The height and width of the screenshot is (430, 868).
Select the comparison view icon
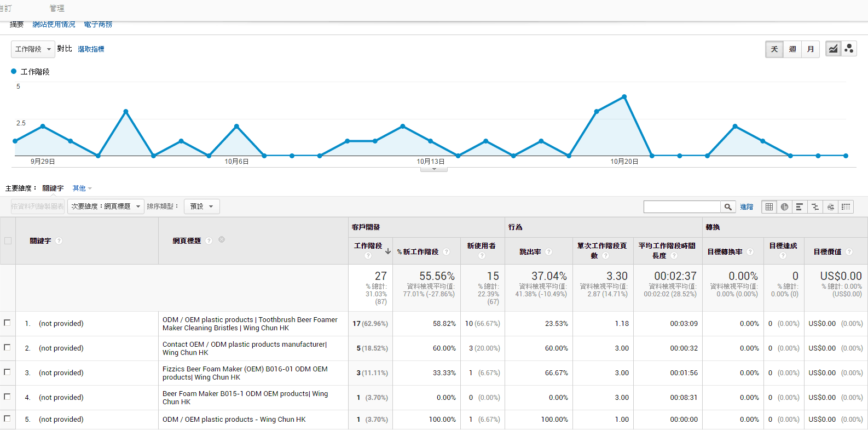(815, 207)
